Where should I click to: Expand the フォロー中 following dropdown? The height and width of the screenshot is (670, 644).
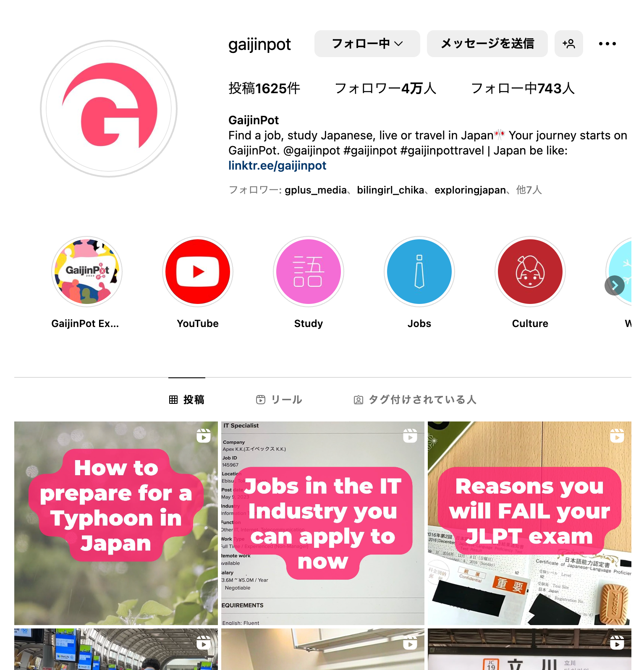pyautogui.click(x=367, y=44)
